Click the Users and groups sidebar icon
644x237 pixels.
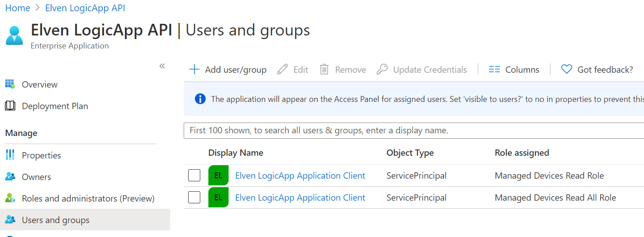click(10, 220)
